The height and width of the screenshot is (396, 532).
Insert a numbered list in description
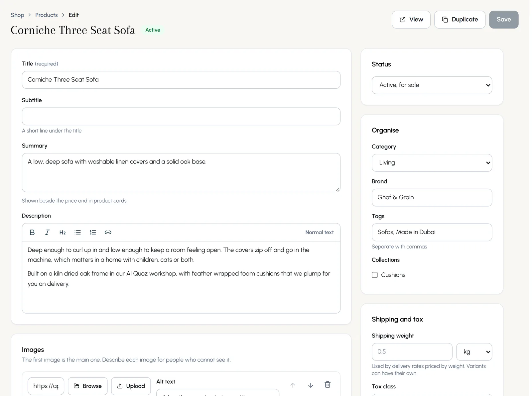coord(93,232)
